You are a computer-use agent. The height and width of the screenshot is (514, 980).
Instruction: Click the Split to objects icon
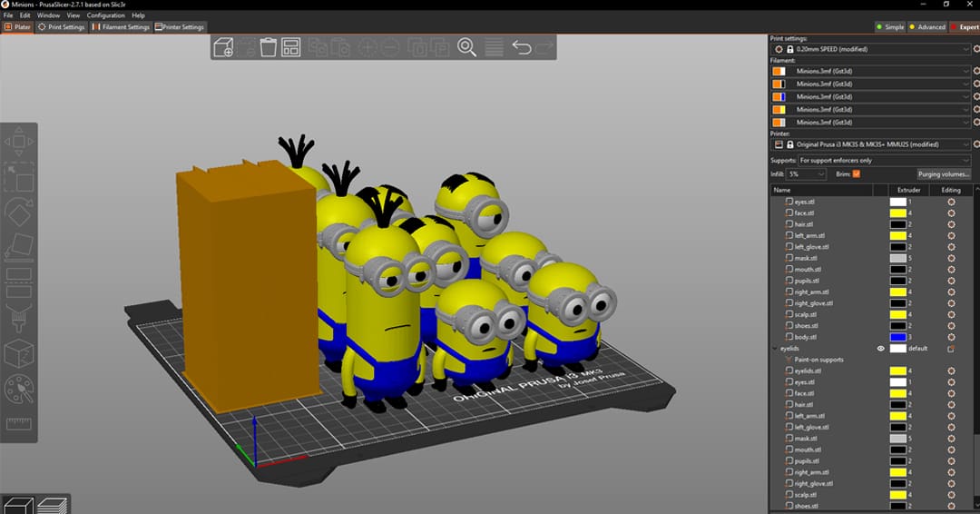[417, 47]
